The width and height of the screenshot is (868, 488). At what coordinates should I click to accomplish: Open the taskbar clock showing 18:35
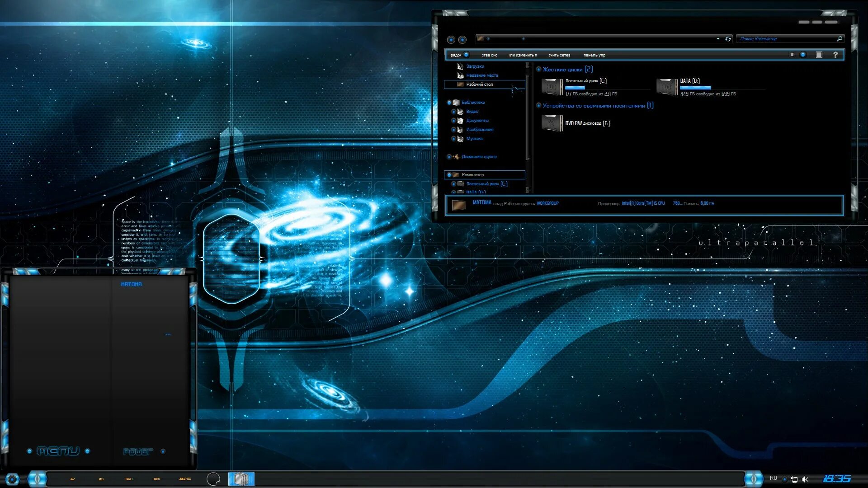[837, 479]
